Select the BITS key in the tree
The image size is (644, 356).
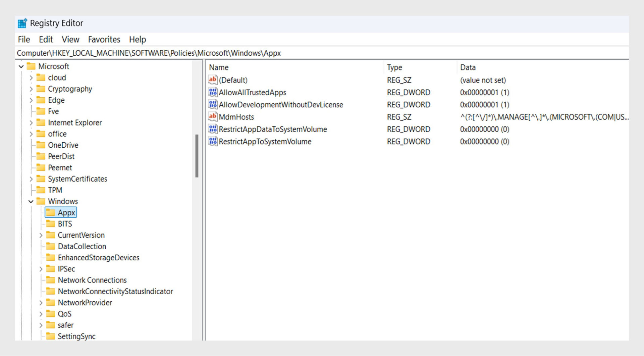click(65, 223)
